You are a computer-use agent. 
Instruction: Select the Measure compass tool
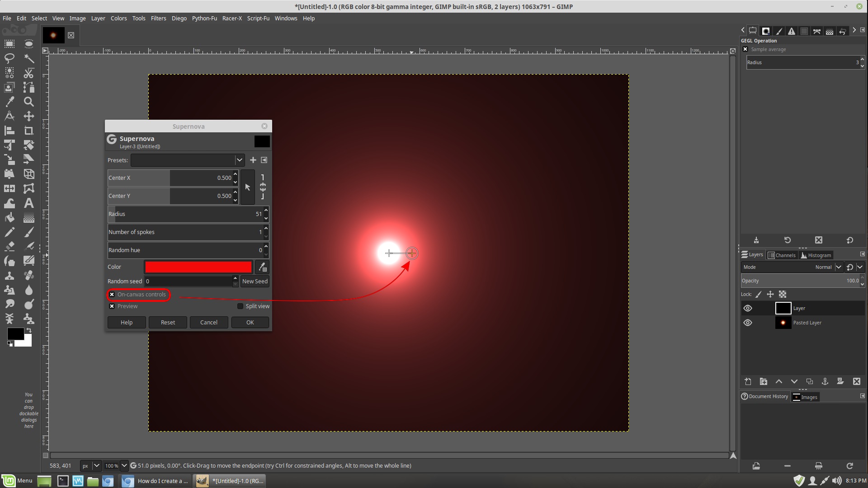(x=9, y=116)
